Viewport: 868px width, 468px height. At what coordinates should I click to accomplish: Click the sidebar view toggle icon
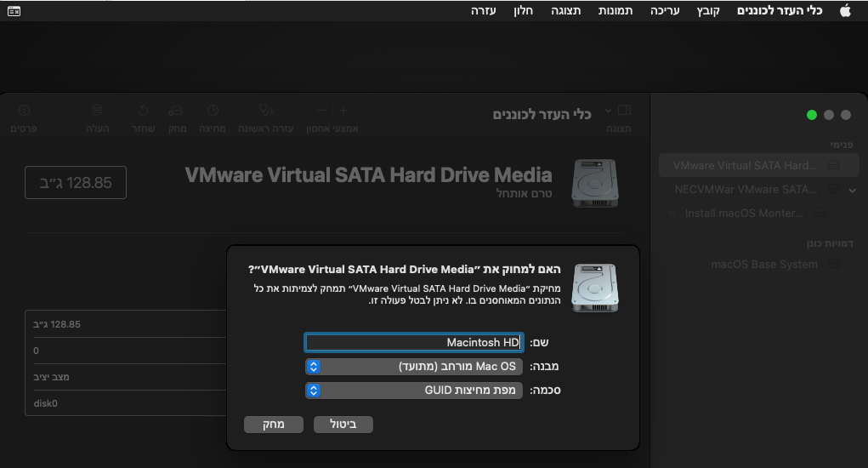click(624, 111)
